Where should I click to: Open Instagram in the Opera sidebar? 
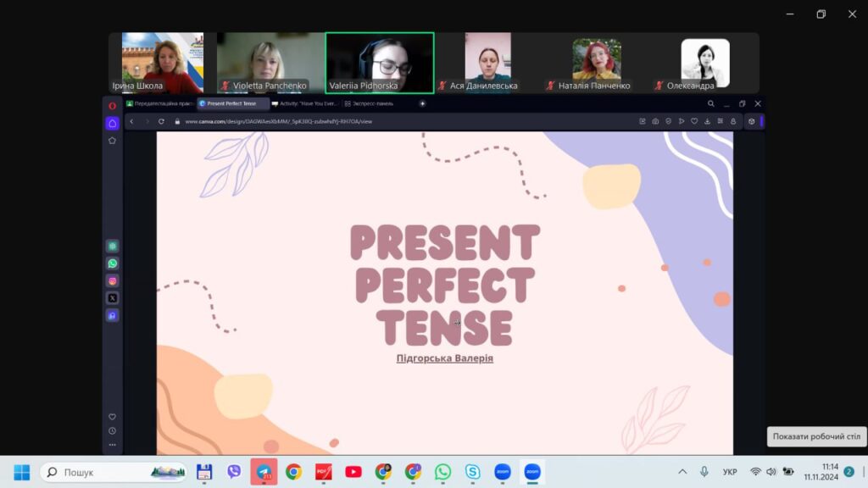tap(113, 281)
